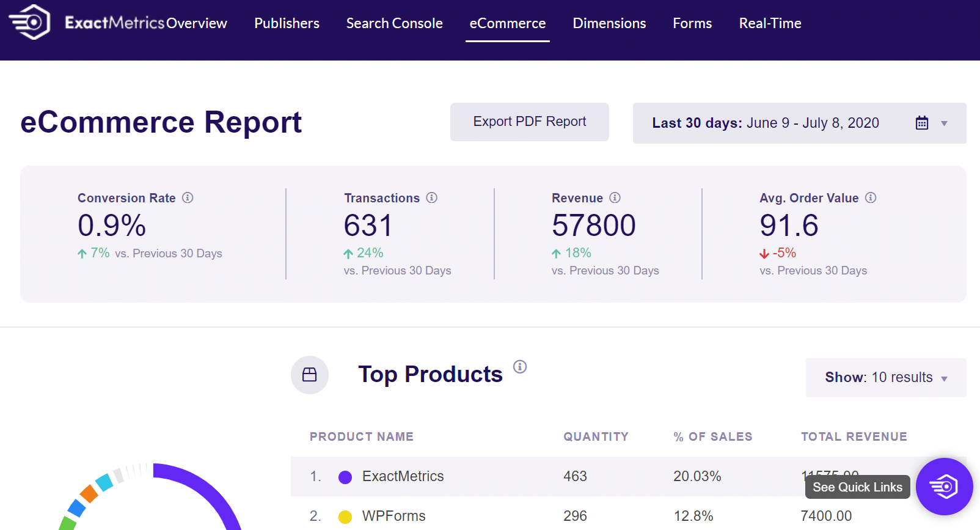This screenshot has height=530, width=980.
Task: Click the 20.03% sales value
Action: click(697, 476)
